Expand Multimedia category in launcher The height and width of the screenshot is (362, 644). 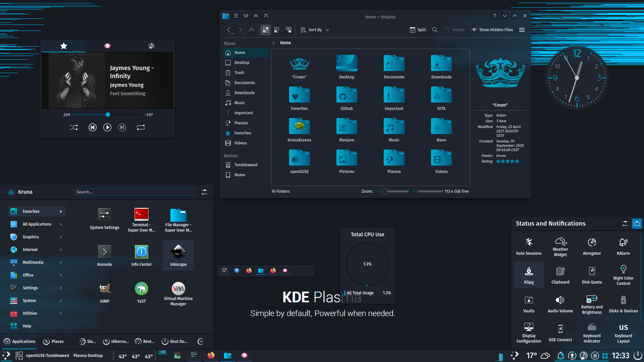[37, 262]
